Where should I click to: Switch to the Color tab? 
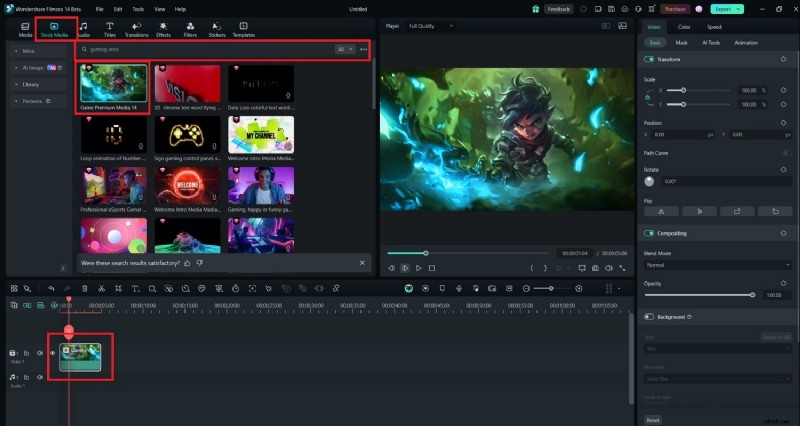(x=684, y=27)
